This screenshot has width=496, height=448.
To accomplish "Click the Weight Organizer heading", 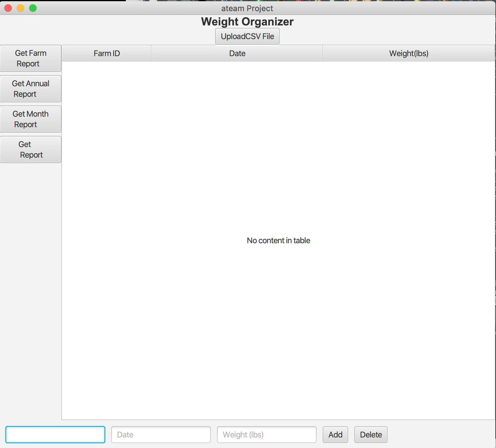I will [247, 22].
